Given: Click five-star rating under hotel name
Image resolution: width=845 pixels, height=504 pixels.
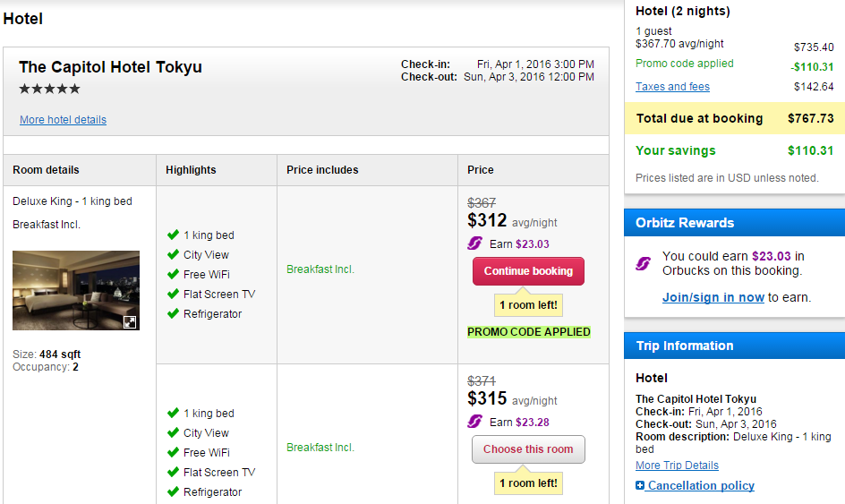Looking at the screenshot, I should (49, 89).
